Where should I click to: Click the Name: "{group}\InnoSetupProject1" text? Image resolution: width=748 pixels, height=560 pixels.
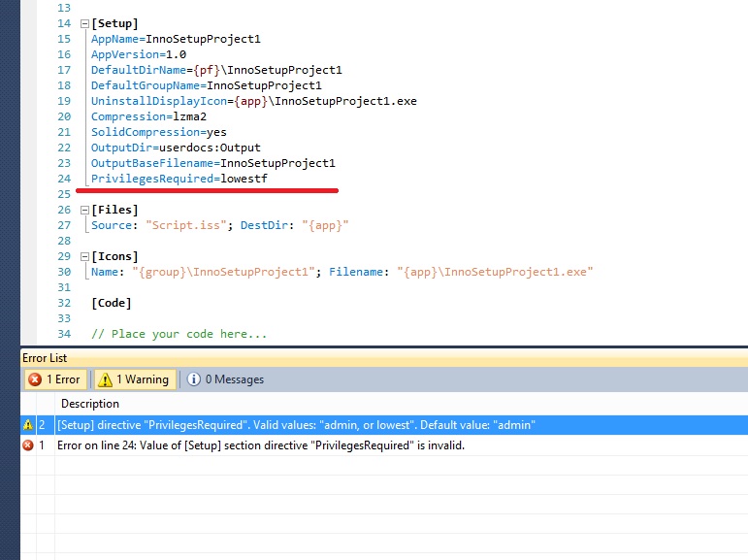tap(203, 272)
